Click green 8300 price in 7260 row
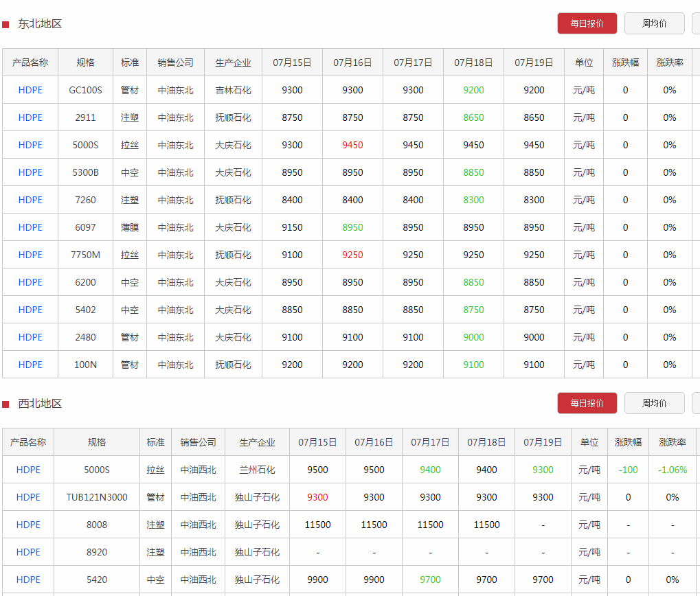 (x=473, y=200)
